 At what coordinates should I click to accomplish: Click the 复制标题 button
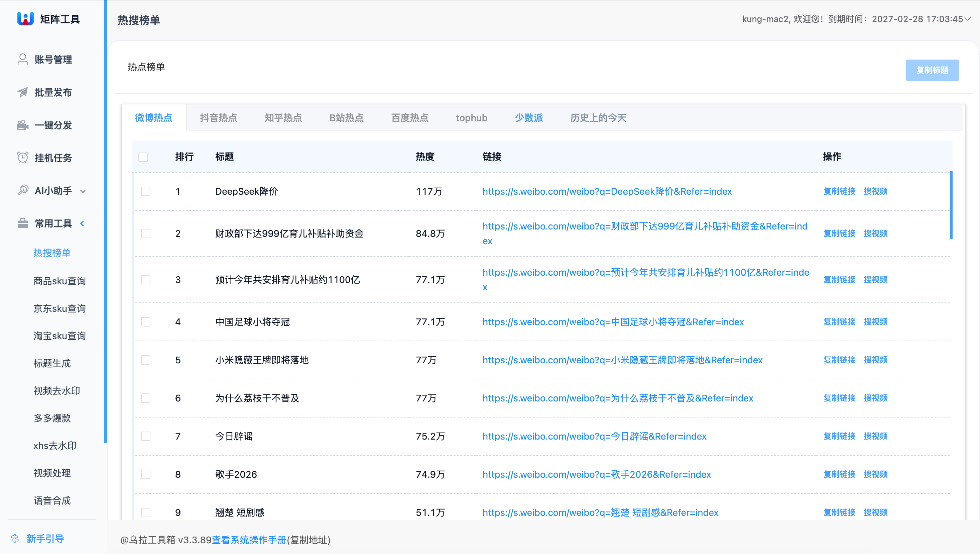click(x=932, y=70)
